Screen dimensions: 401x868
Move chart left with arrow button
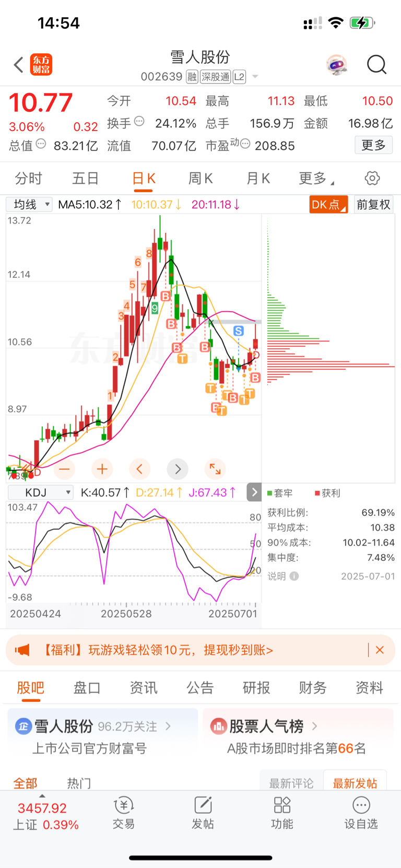coord(139,469)
